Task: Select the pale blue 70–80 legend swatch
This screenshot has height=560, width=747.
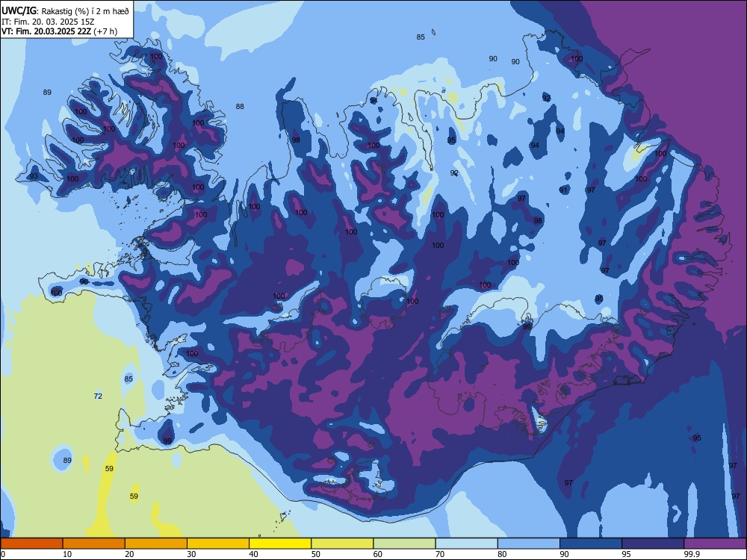Action: click(x=467, y=544)
